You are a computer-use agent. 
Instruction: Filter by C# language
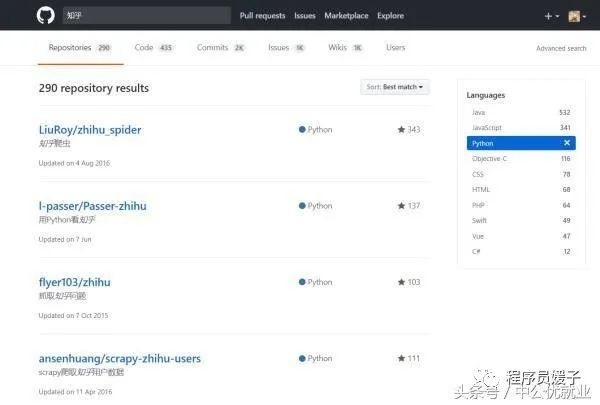(521, 251)
